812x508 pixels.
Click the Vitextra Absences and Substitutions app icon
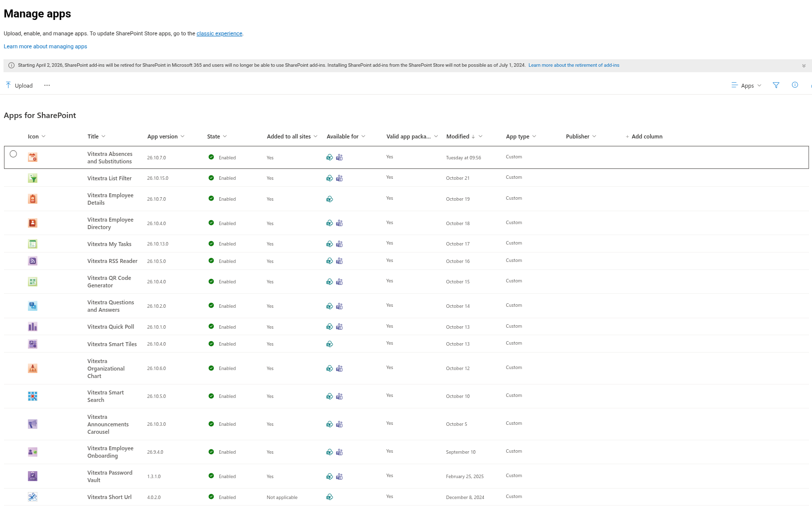(32, 157)
